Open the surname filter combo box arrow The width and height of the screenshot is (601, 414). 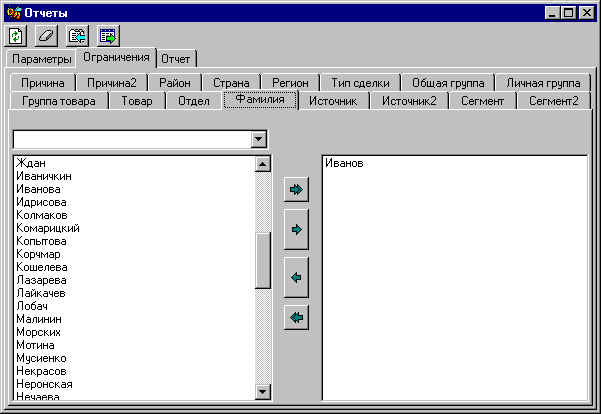(x=259, y=139)
